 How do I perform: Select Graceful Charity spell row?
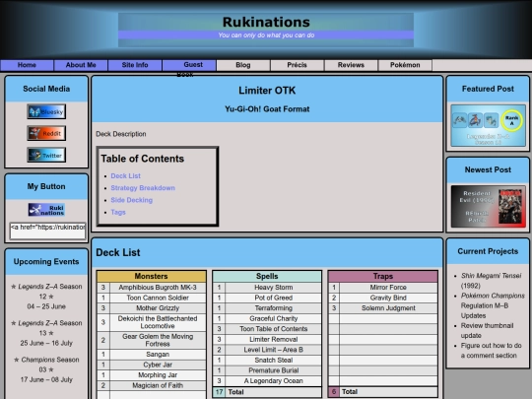point(267,318)
